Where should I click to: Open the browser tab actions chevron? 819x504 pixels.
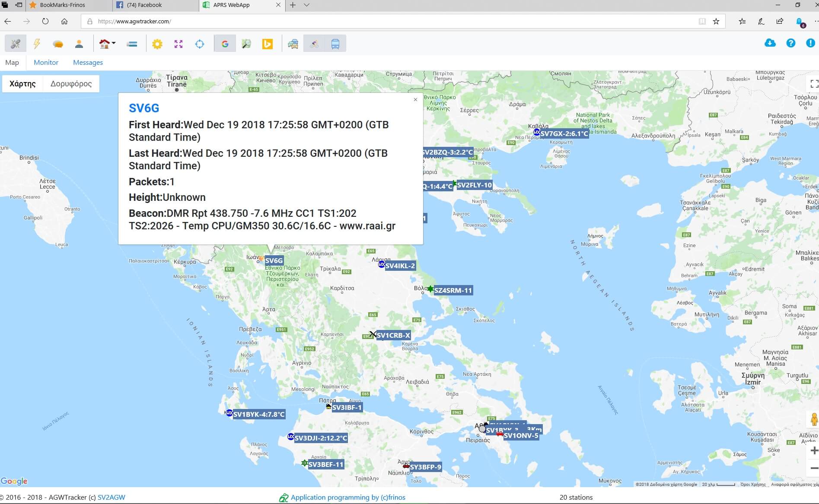(x=307, y=5)
